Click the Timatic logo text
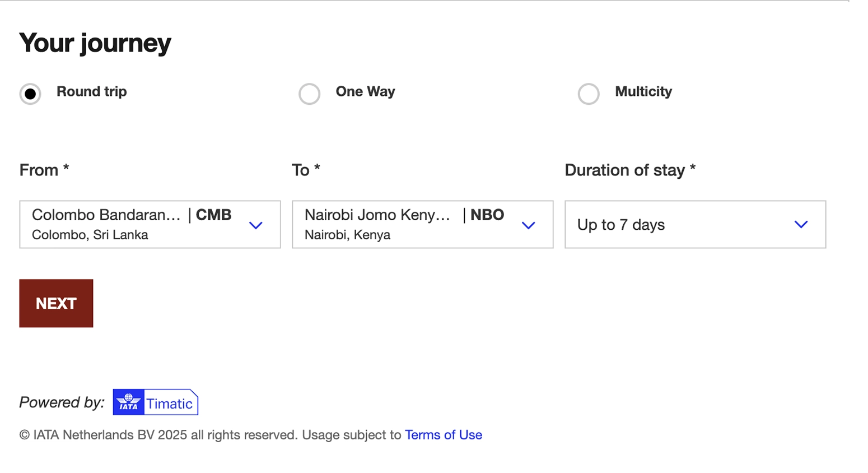868x473 pixels. click(169, 404)
